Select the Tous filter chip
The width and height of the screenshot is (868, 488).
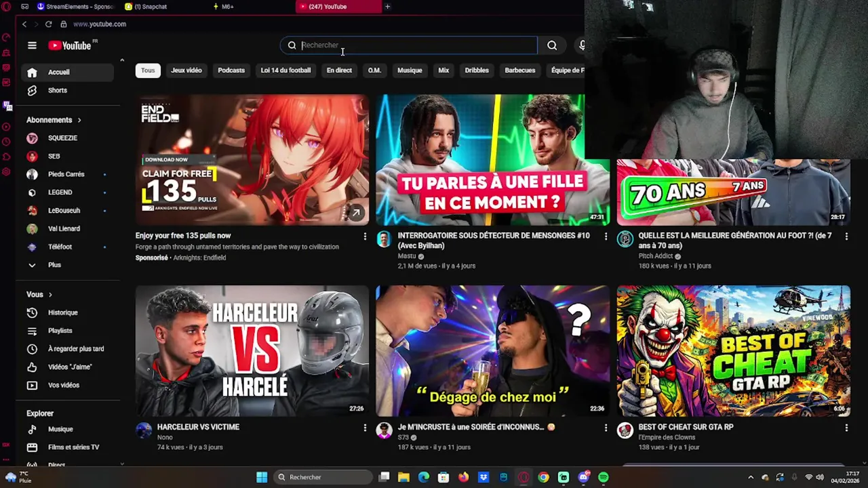[148, 70]
